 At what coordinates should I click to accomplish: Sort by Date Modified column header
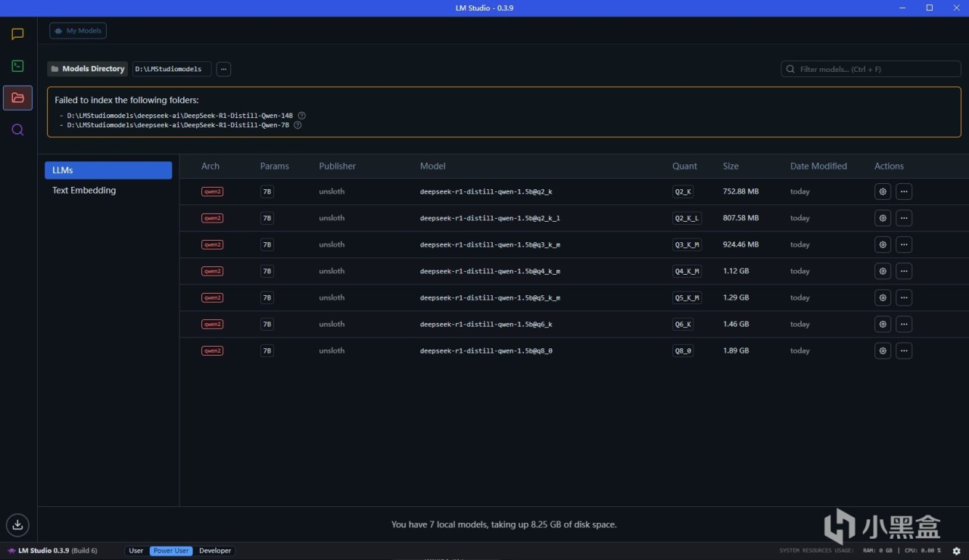[818, 166]
